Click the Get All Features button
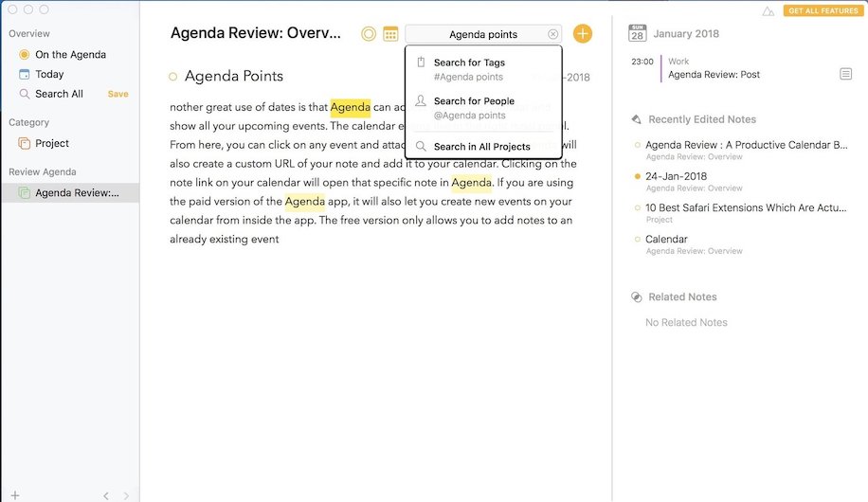The image size is (868, 502). click(823, 10)
